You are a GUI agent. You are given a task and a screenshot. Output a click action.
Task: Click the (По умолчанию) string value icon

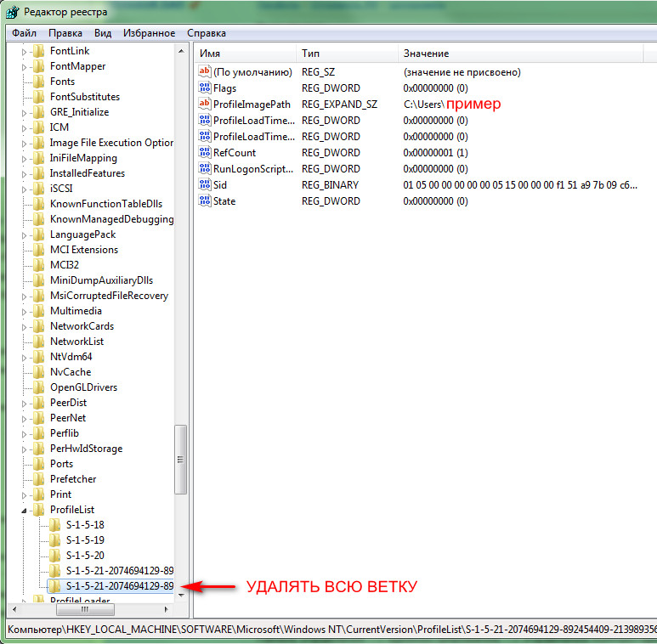[205, 71]
